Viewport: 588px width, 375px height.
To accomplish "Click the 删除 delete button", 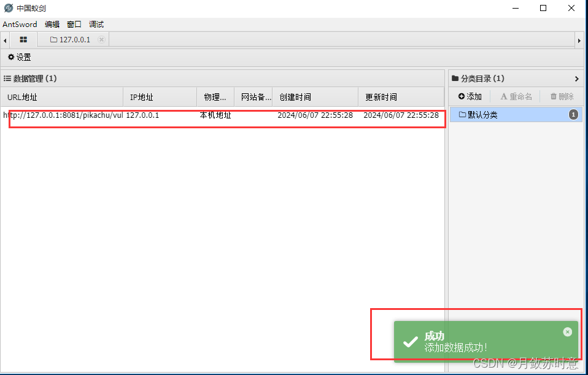I will (562, 96).
